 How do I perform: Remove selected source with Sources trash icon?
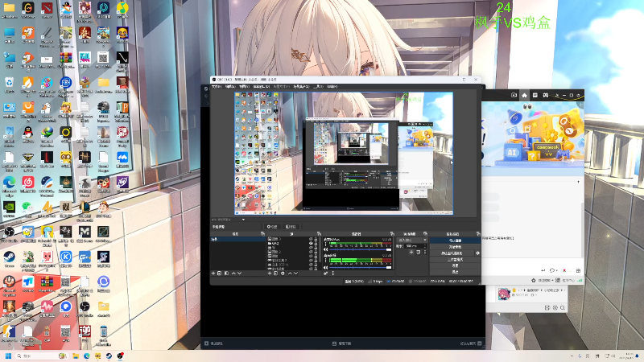(275, 274)
